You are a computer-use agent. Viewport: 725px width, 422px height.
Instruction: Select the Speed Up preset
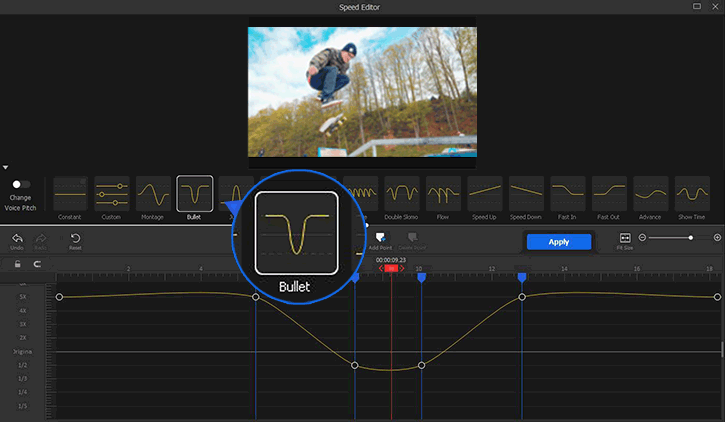pyautogui.click(x=484, y=193)
